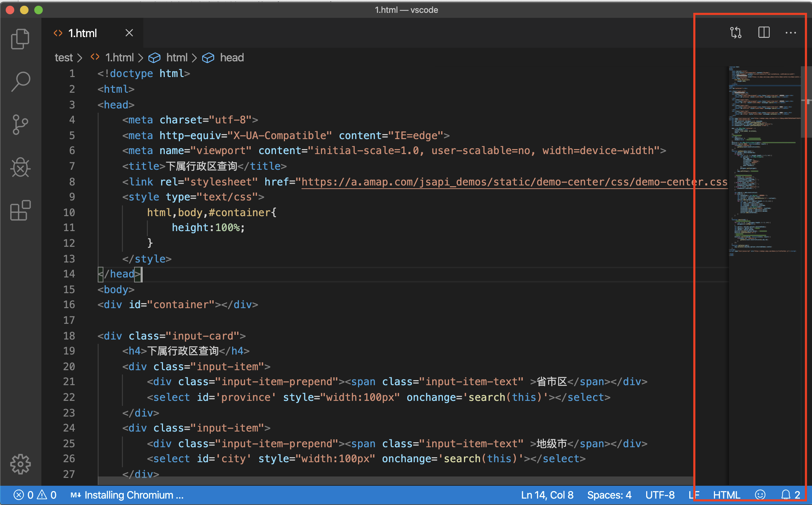
Task: Click the Open Changes compare icon
Action: click(x=736, y=32)
